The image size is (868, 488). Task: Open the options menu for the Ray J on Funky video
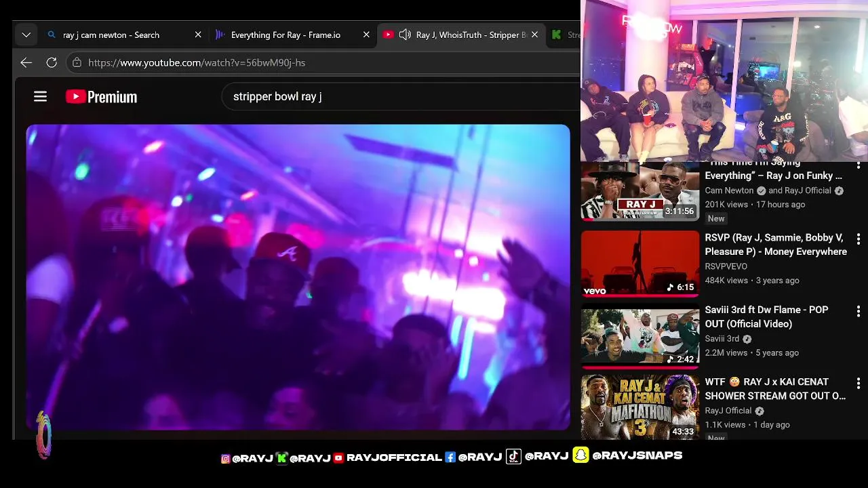[859, 165]
